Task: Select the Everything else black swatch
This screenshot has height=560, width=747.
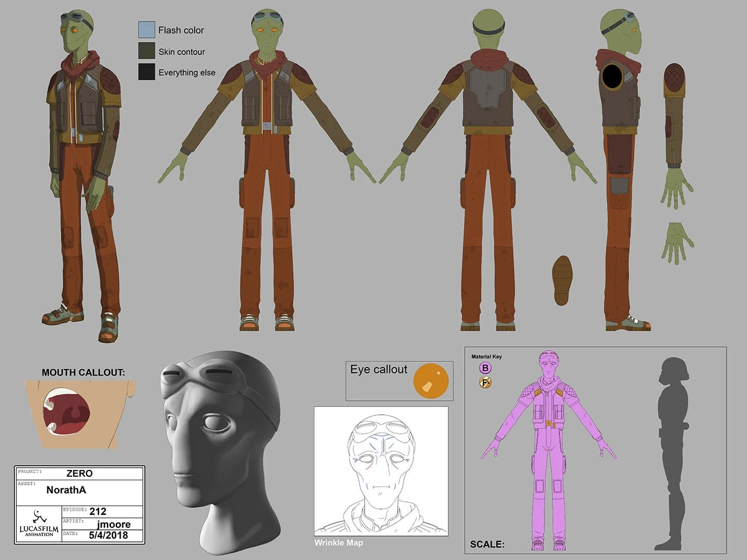Action: point(146,72)
